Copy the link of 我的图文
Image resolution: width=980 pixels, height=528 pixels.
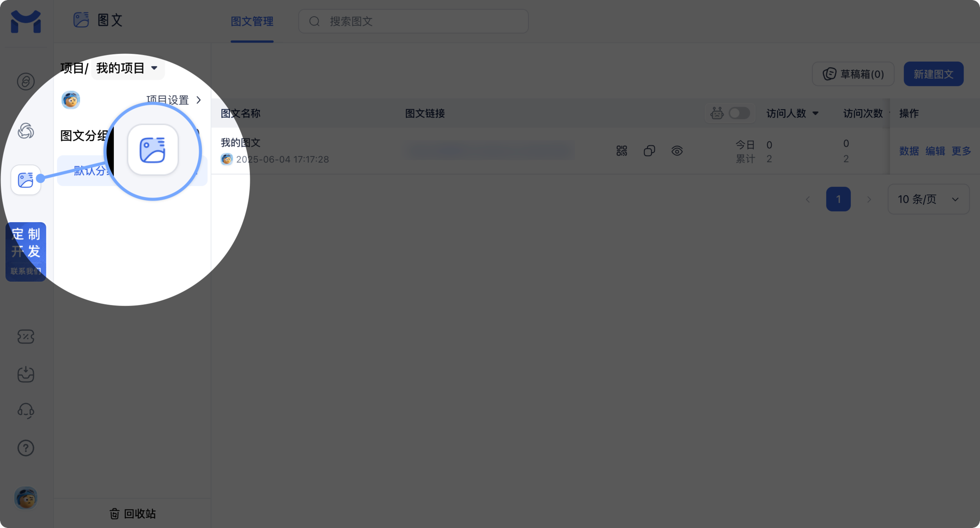pyautogui.click(x=649, y=151)
